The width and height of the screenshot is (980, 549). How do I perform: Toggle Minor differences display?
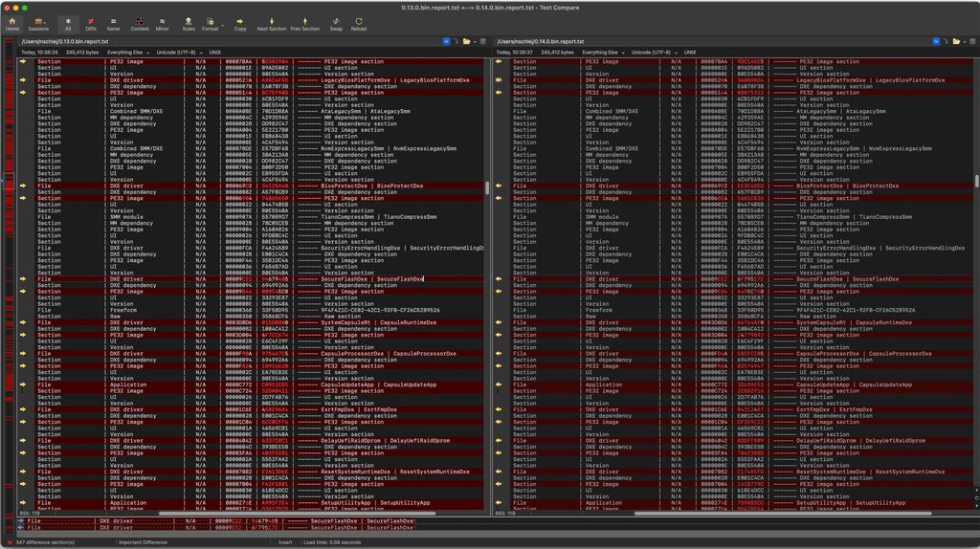click(162, 24)
